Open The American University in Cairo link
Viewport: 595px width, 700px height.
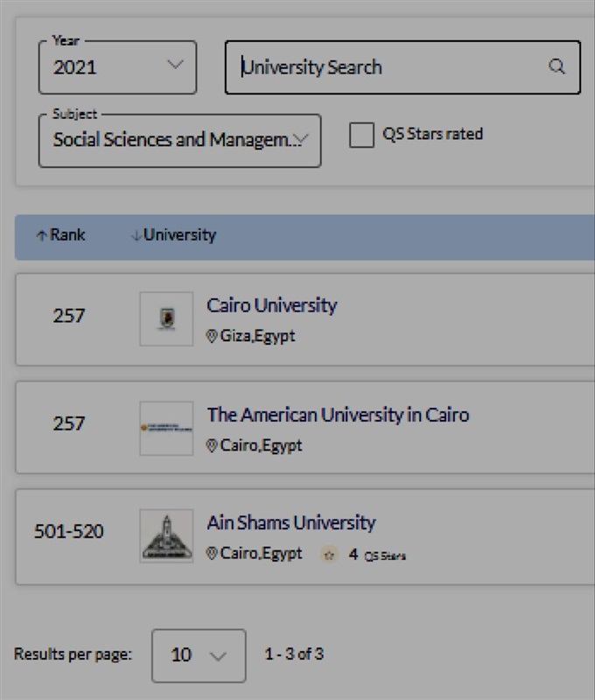click(x=338, y=415)
